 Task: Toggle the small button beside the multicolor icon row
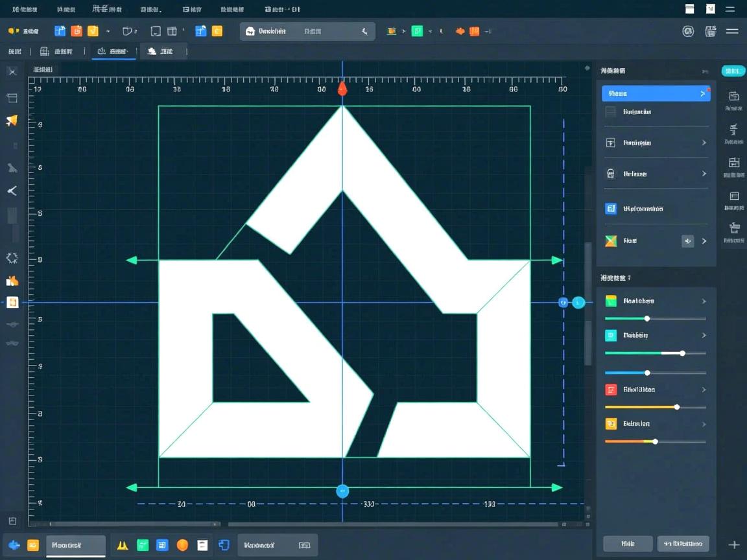(x=687, y=241)
